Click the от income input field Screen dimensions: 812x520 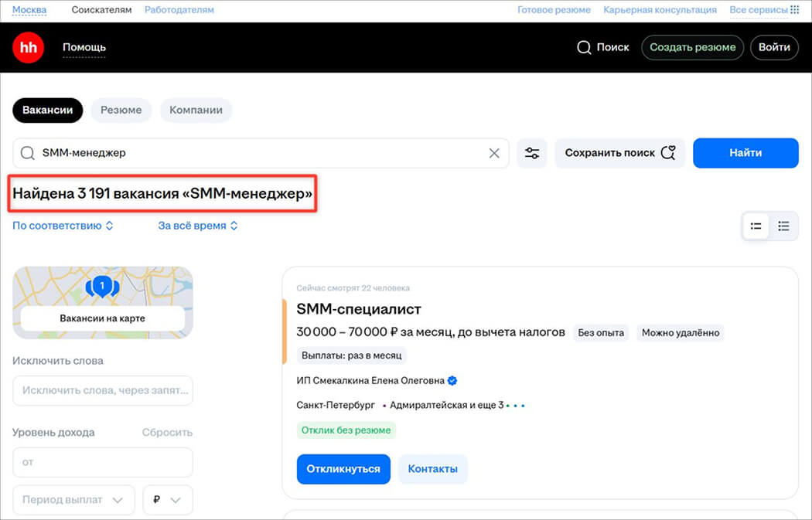(102, 462)
